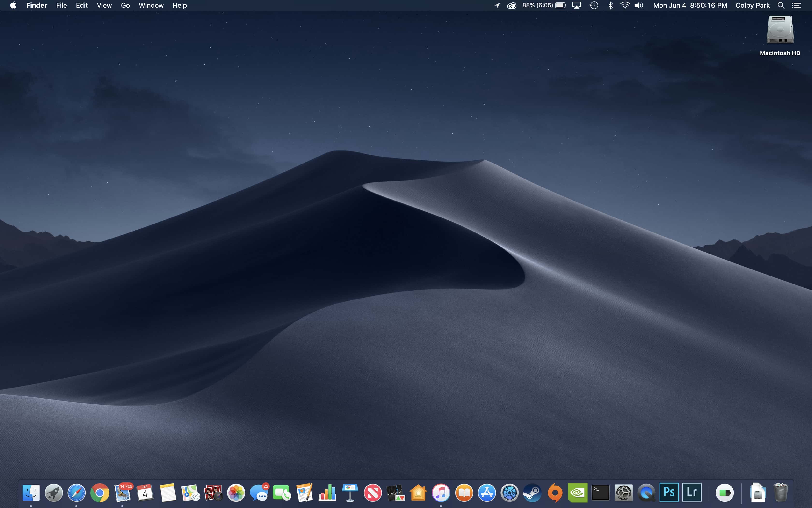Open the battery app icon in Dock
This screenshot has width=812, height=508.
click(725, 493)
